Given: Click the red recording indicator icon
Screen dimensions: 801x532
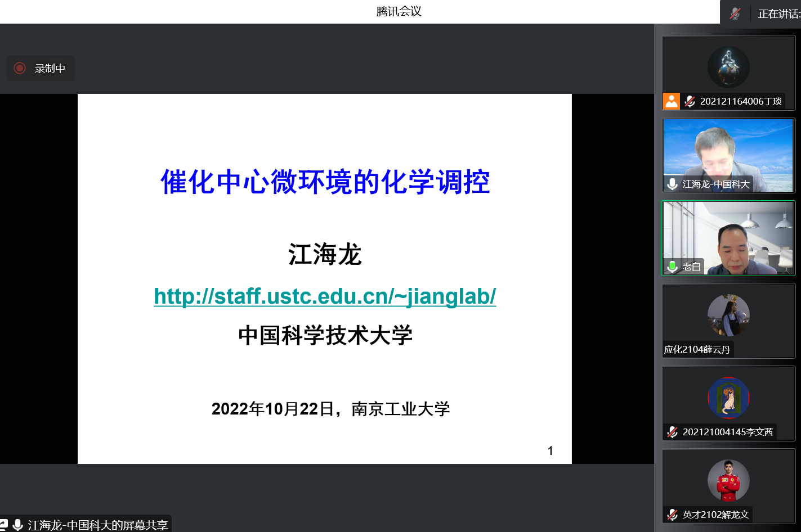Looking at the screenshot, I should (20, 68).
